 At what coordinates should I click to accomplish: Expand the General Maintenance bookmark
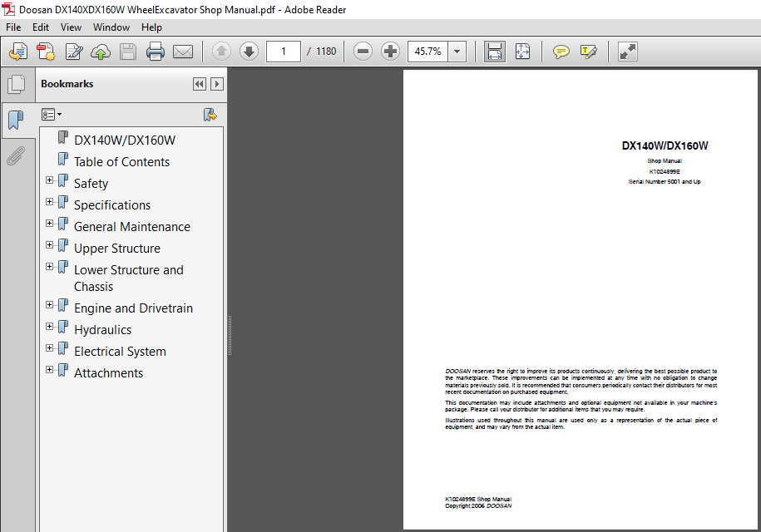click(50, 223)
